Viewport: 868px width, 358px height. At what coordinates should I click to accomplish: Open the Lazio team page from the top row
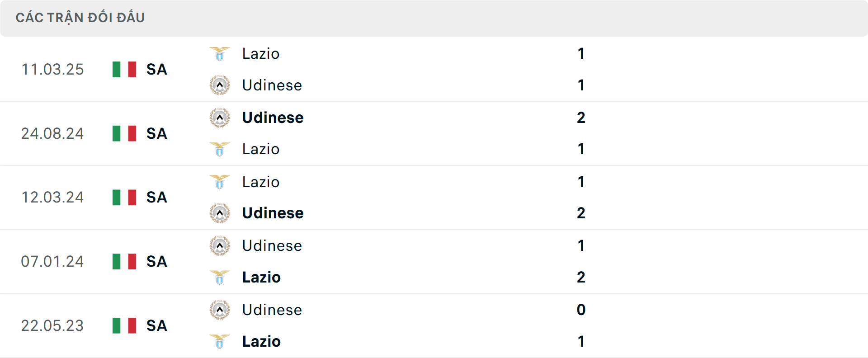[x=260, y=53]
